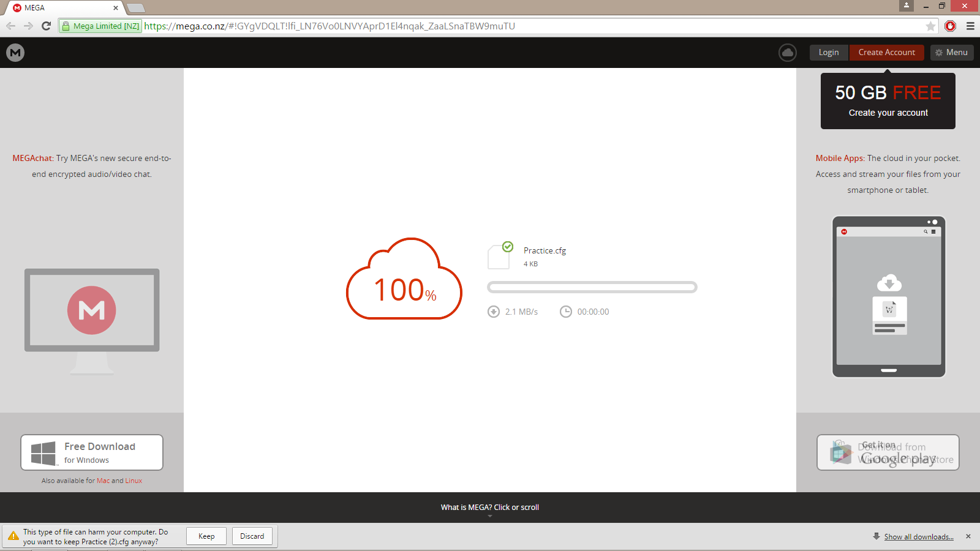
Task: Open the red extension icon in toolbar
Action: (950, 26)
